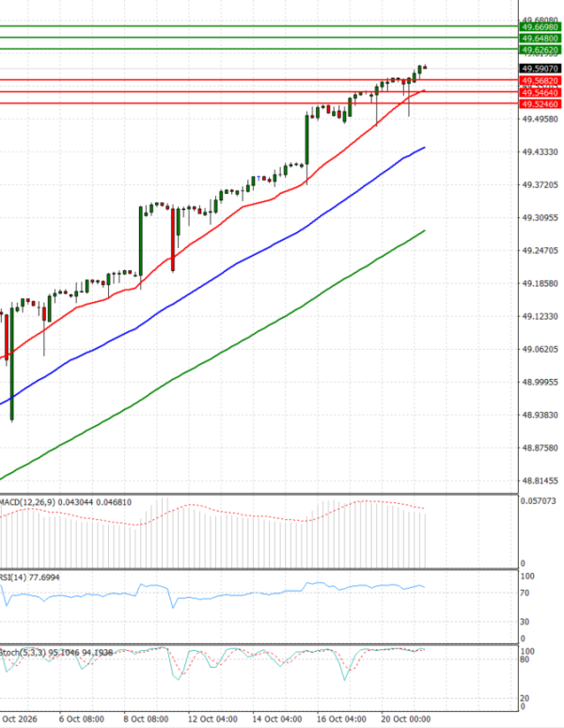
Task: Click the green 49.66980 resistance price label
Action: click(540, 27)
